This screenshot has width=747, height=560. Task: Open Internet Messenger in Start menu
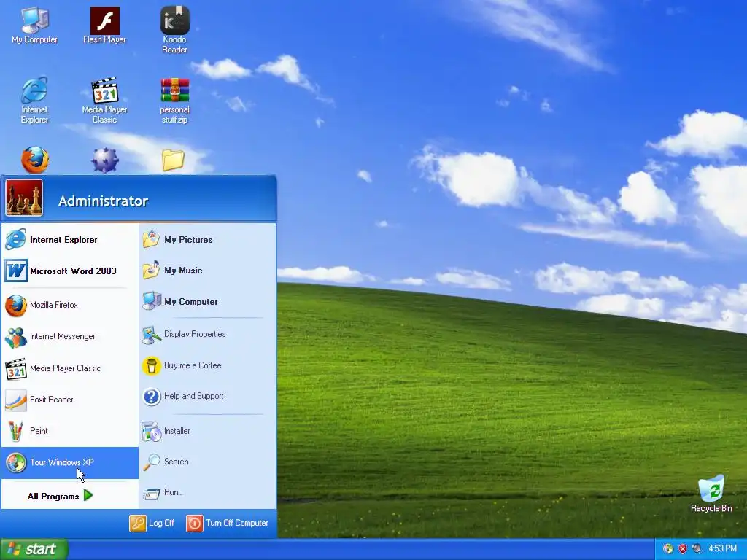(69, 336)
